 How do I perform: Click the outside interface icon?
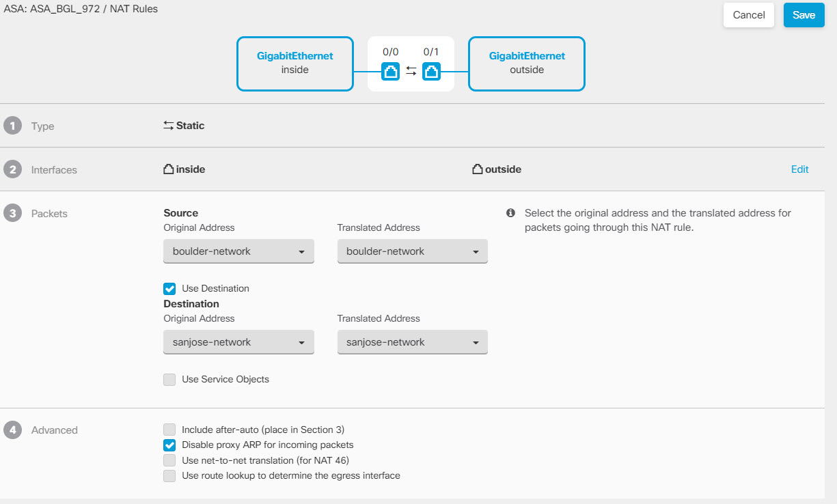477,169
